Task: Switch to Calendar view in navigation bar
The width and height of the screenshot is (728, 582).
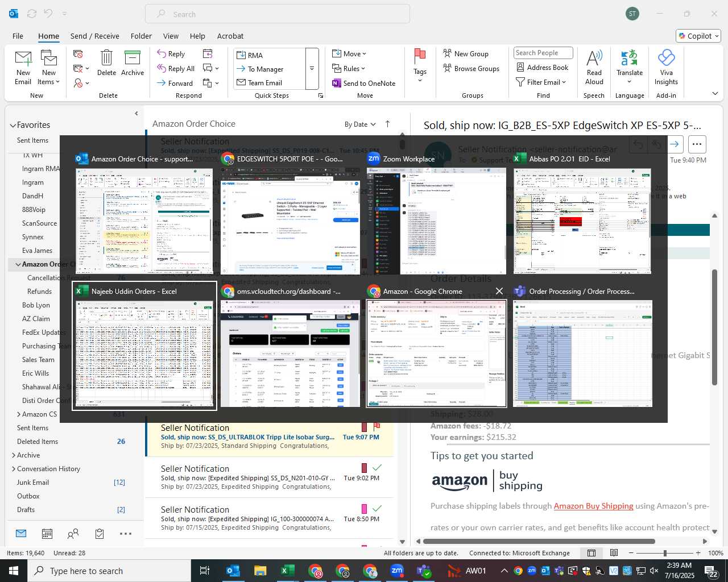Action: (x=47, y=534)
